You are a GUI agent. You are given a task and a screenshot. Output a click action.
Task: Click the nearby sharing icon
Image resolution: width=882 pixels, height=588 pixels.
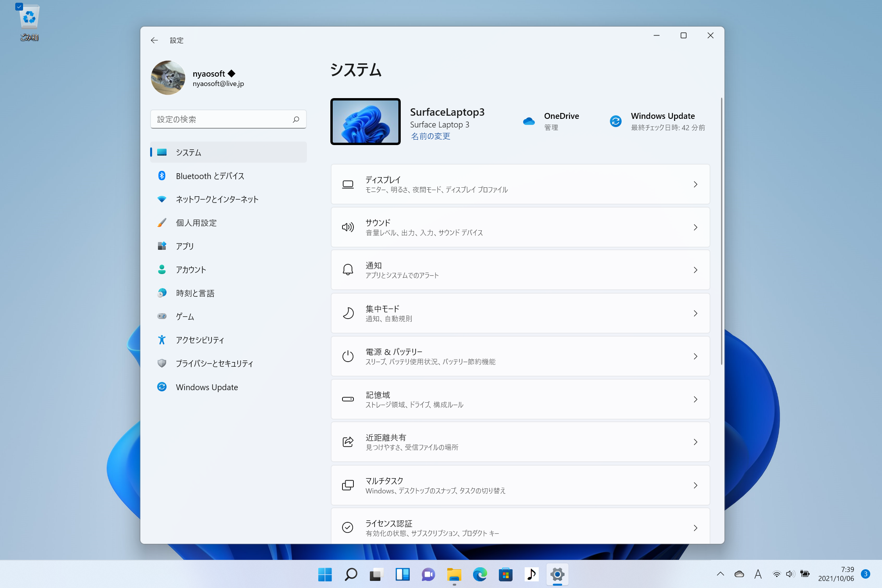pyautogui.click(x=348, y=442)
